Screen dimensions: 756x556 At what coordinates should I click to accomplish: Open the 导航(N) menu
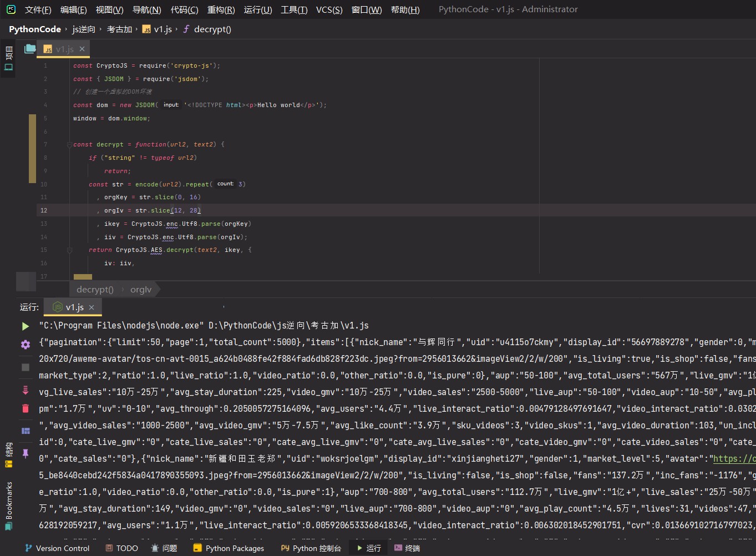(147, 9)
